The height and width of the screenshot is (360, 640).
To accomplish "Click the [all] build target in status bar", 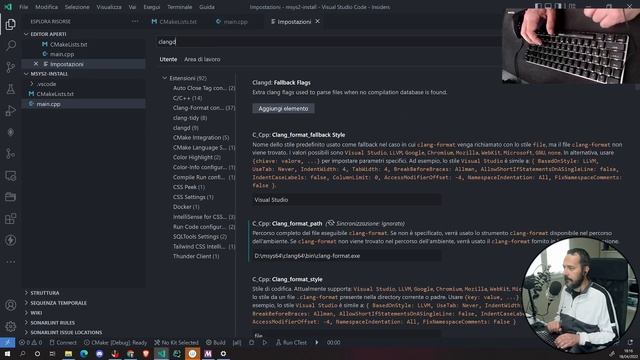I will click(237, 342).
